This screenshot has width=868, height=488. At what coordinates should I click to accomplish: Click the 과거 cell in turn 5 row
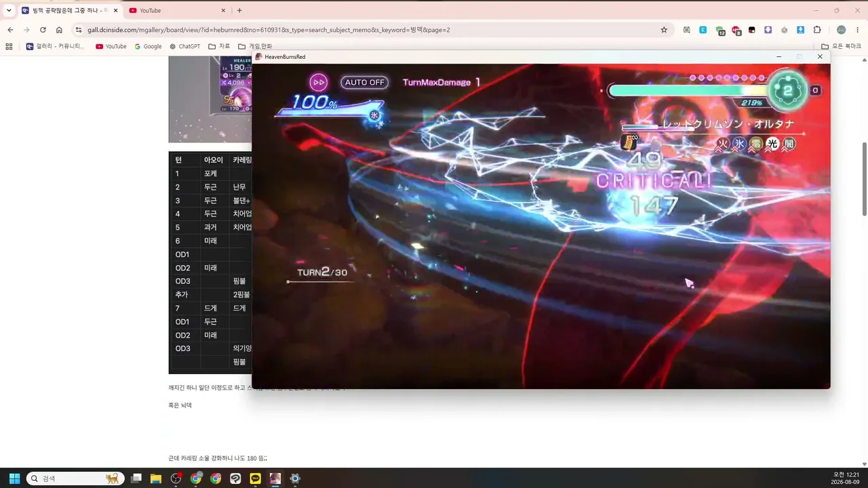(210, 227)
